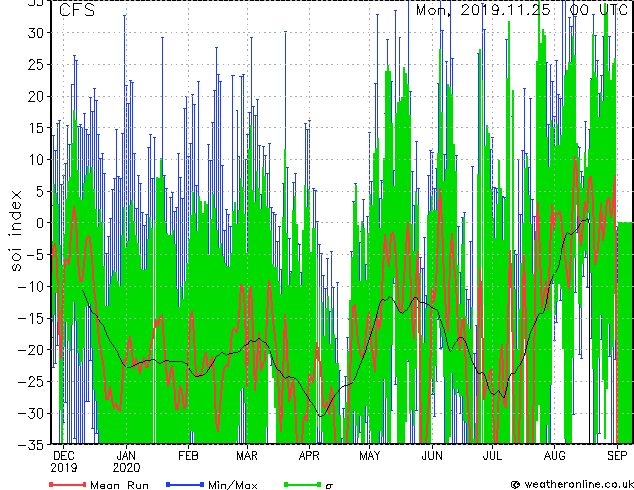Click the y-axis value 15

36,128
